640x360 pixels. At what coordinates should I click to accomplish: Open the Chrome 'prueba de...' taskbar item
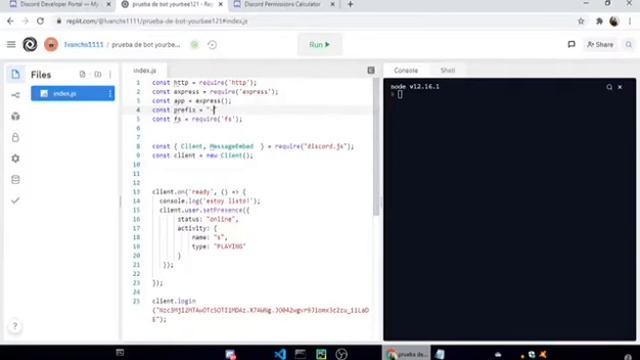pos(406,354)
